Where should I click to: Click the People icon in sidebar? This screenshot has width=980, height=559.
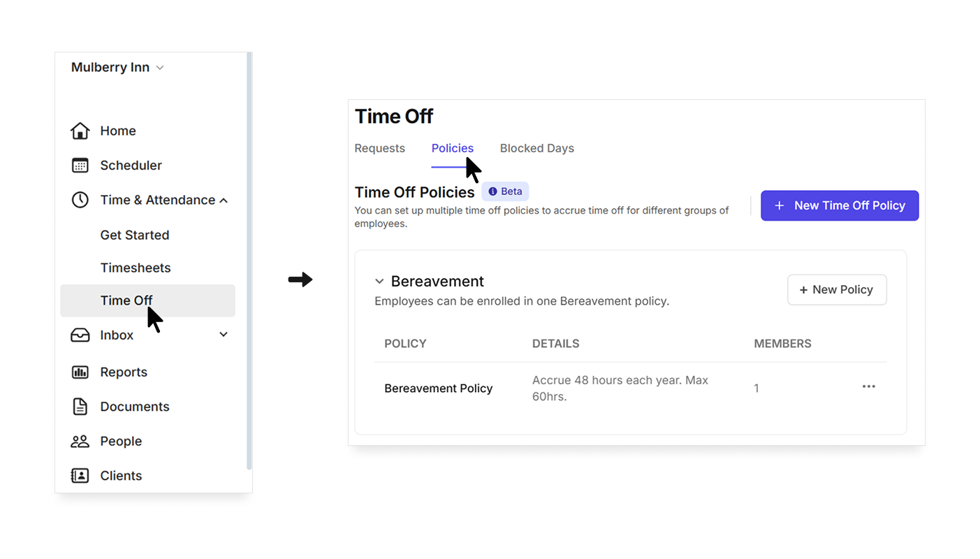click(x=80, y=441)
